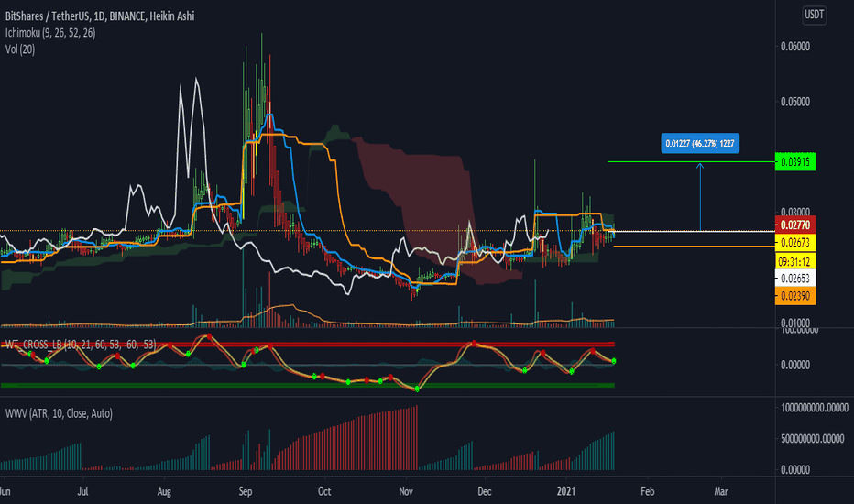The image size is (854, 504).
Task: Click the 09:31:12 countdown label
Action: click(x=795, y=262)
